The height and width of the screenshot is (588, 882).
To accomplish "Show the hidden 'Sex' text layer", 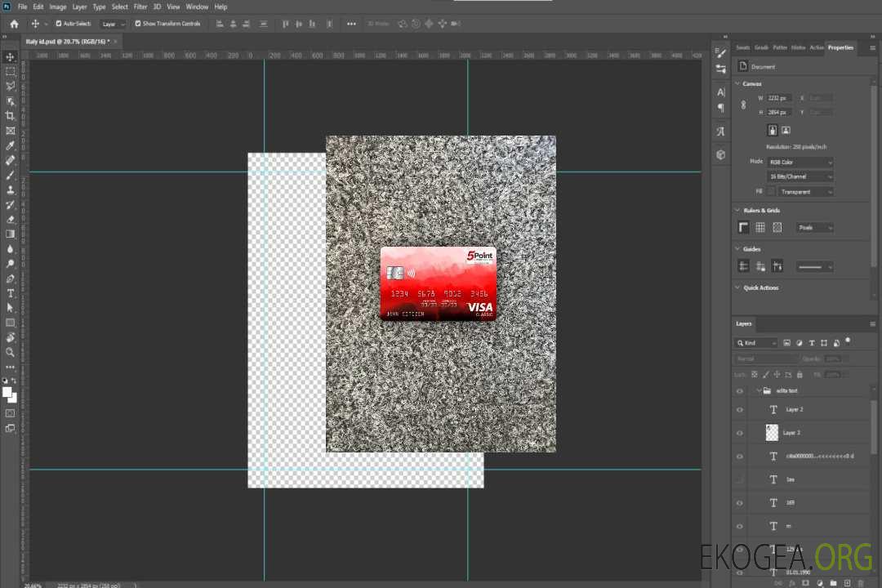I will tap(740, 479).
